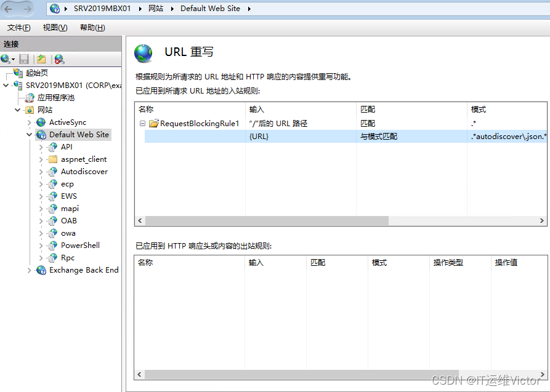Click the OAB application icon

point(52,221)
